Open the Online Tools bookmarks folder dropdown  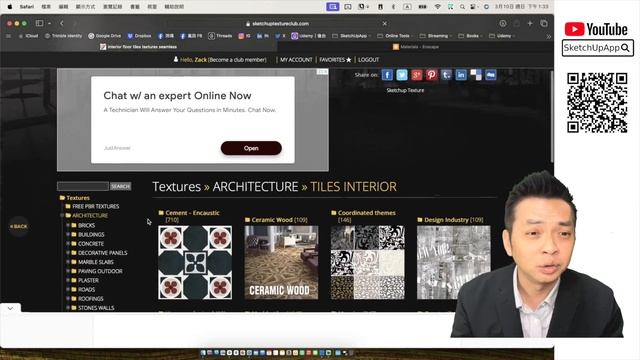pos(396,36)
